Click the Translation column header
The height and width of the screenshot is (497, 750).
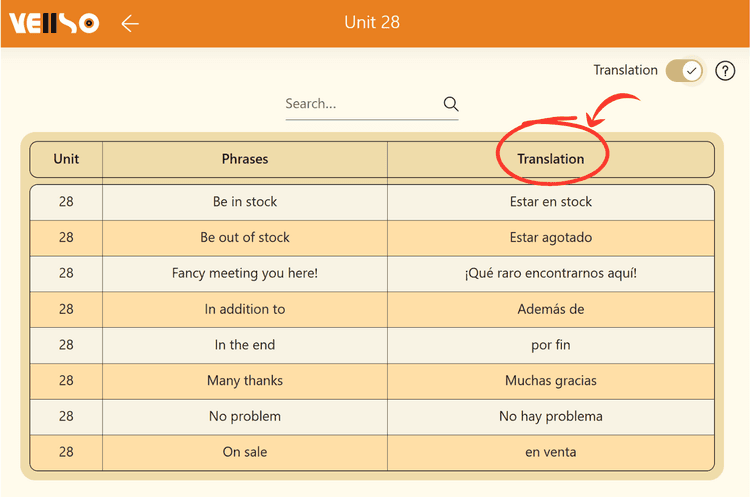point(550,159)
